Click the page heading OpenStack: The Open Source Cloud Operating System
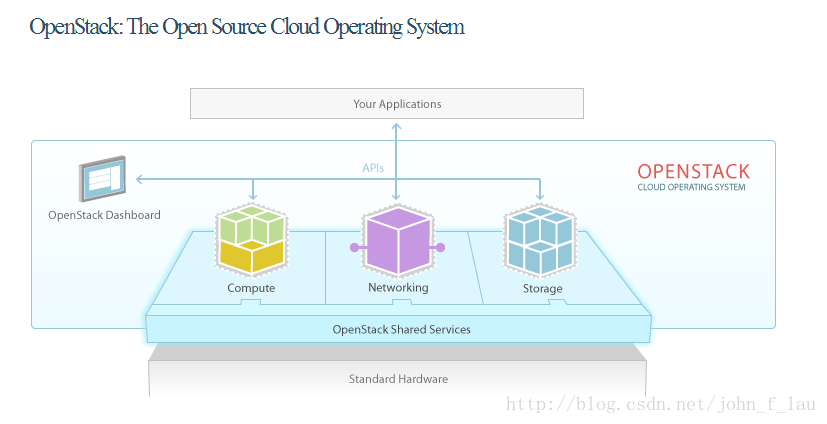Image resolution: width=827 pixels, height=424 pixels. pyautogui.click(x=247, y=26)
